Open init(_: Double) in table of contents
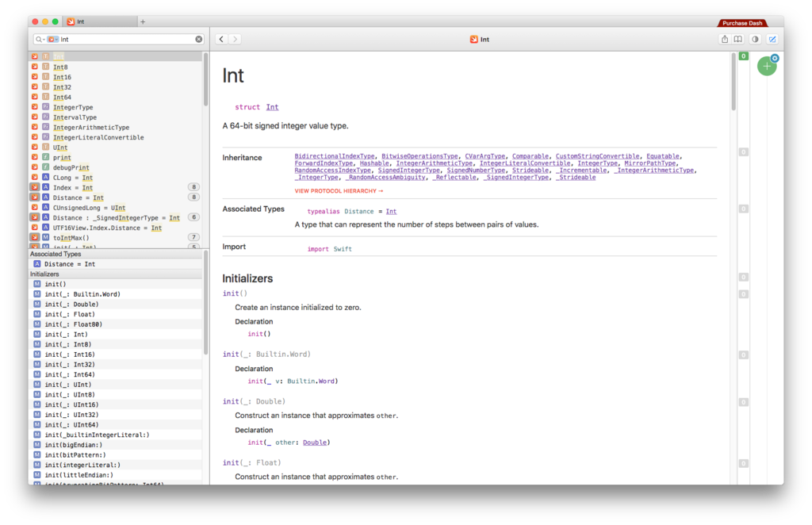Screen dimensions: 812x525 point(116,305)
